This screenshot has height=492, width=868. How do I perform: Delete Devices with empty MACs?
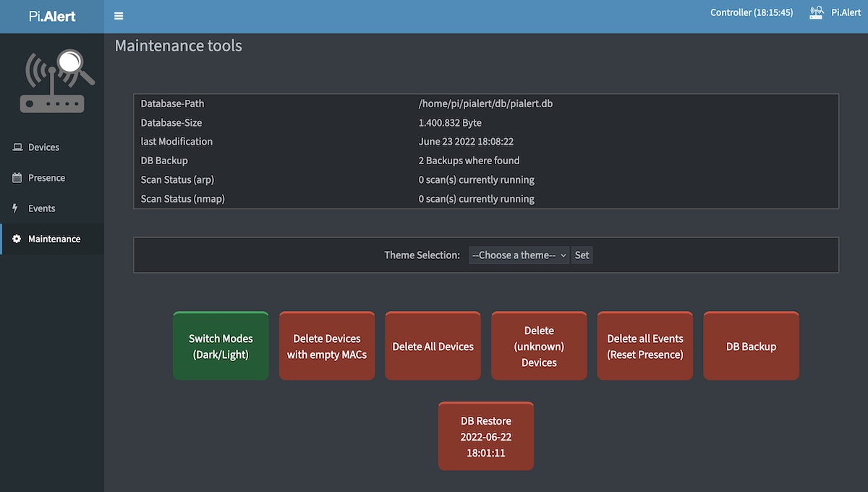point(327,347)
